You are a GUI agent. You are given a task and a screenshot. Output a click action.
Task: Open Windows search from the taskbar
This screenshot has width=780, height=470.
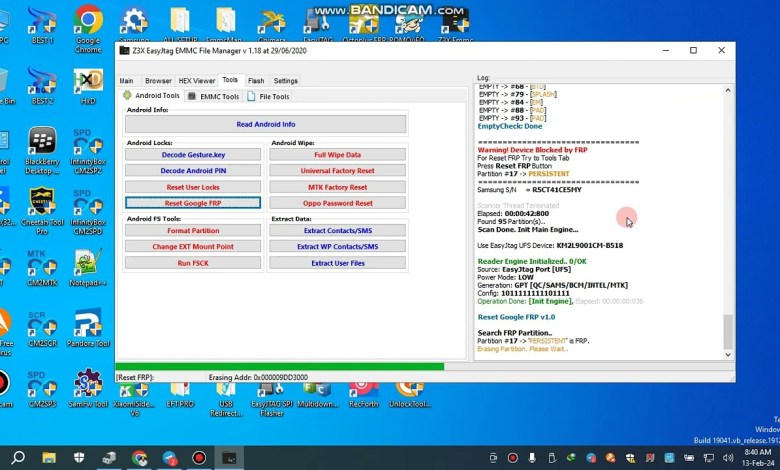[x=18, y=458]
